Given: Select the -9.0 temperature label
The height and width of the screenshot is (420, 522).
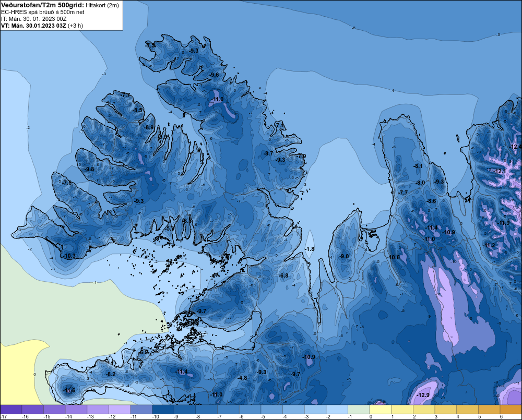Looking at the screenshot, I should pyautogui.click(x=344, y=256).
